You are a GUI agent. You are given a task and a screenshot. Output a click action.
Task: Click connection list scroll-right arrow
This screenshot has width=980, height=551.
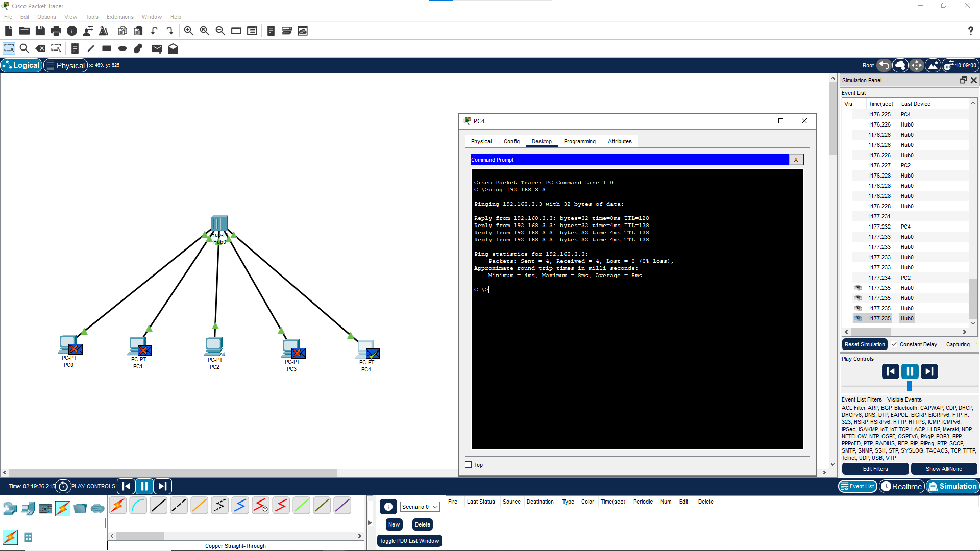pyautogui.click(x=360, y=536)
